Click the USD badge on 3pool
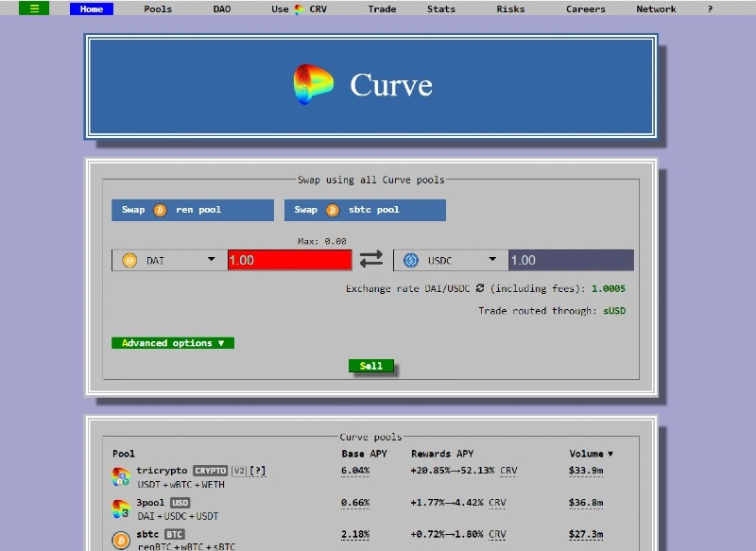Image resolution: width=756 pixels, height=551 pixels. click(180, 503)
